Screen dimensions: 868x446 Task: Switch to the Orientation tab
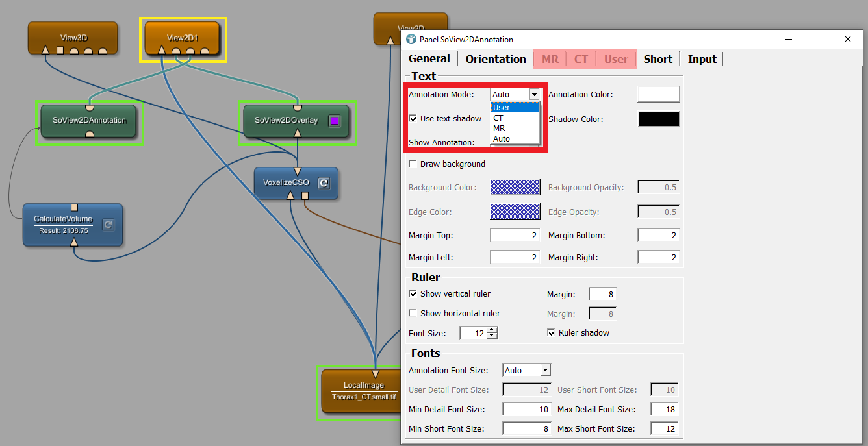(496, 59)
